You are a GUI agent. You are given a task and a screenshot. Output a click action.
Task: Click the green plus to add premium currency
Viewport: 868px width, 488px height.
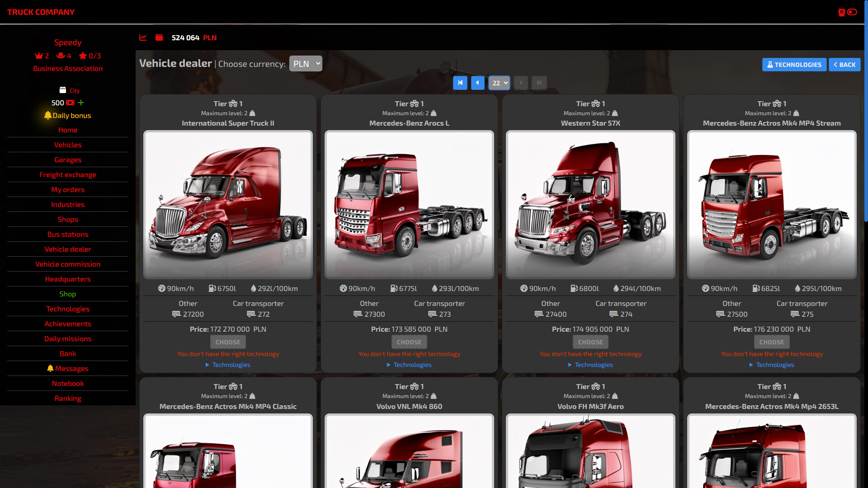click(81, 103)
